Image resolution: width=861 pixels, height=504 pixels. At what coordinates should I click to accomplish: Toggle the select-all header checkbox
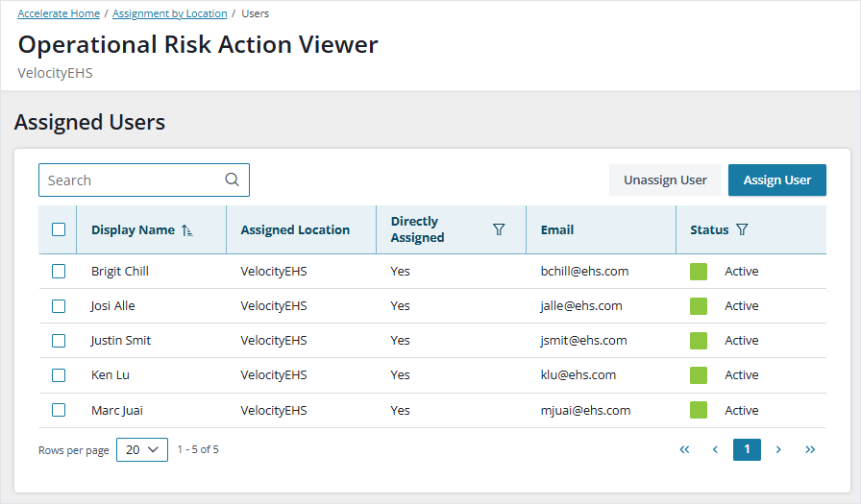59,229
